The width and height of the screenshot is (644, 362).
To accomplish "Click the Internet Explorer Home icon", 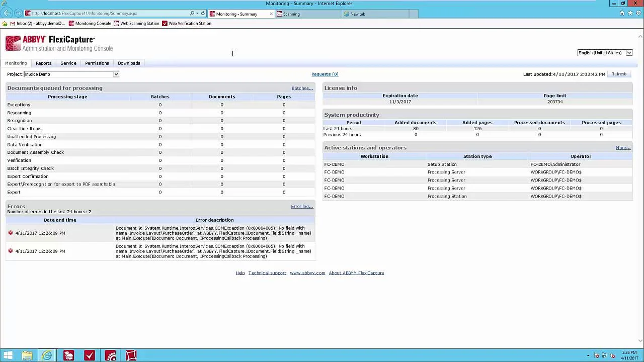I will point(622,13).
